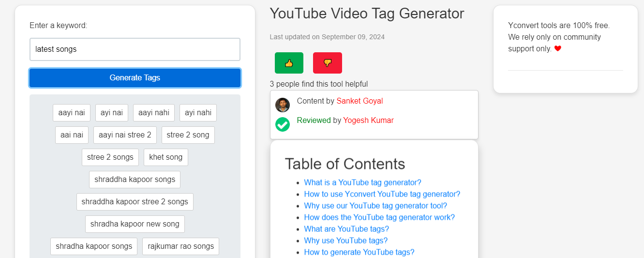The width and height of the screenshot is (644, 258).
Task: Click the green reviewed checkmark icon
Action: click(x=283, y=124)
